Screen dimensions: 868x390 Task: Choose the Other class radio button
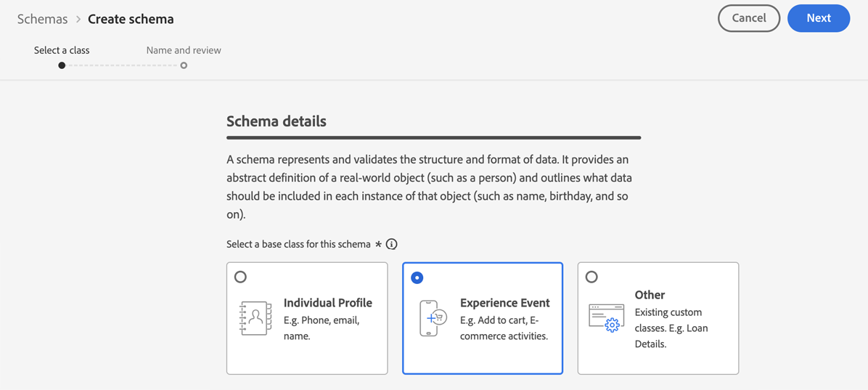tap(591, 277)
